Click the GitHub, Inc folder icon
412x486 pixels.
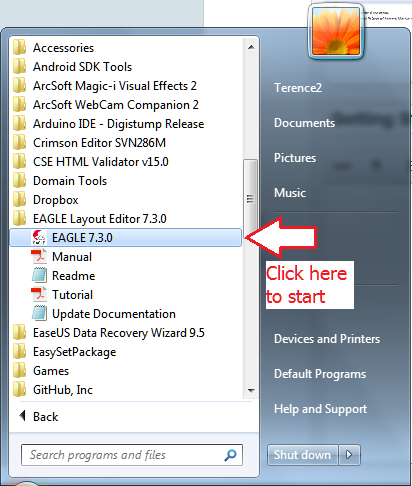tap(20, 390)
